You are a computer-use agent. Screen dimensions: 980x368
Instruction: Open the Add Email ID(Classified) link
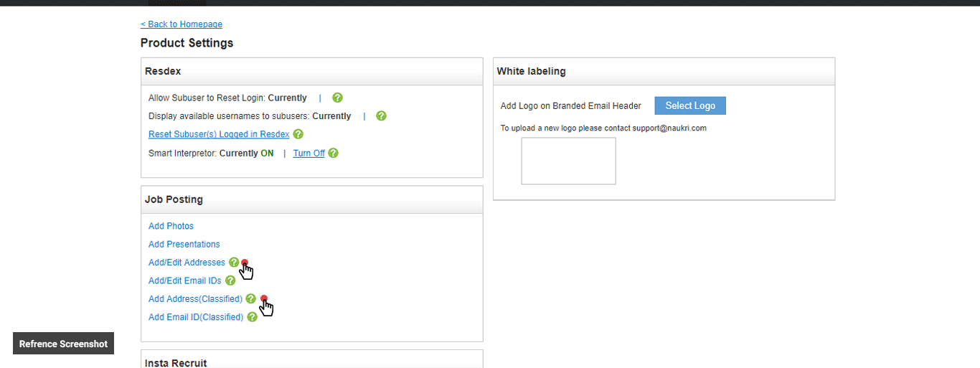click(x=196, y=317)
